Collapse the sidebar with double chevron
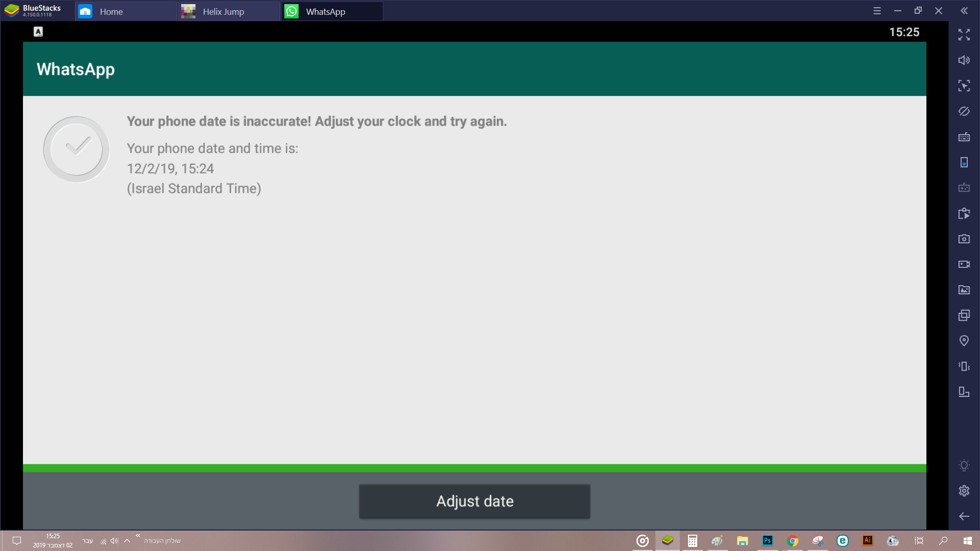The width and height of the screenshot is (980, 551). (964, 11)
